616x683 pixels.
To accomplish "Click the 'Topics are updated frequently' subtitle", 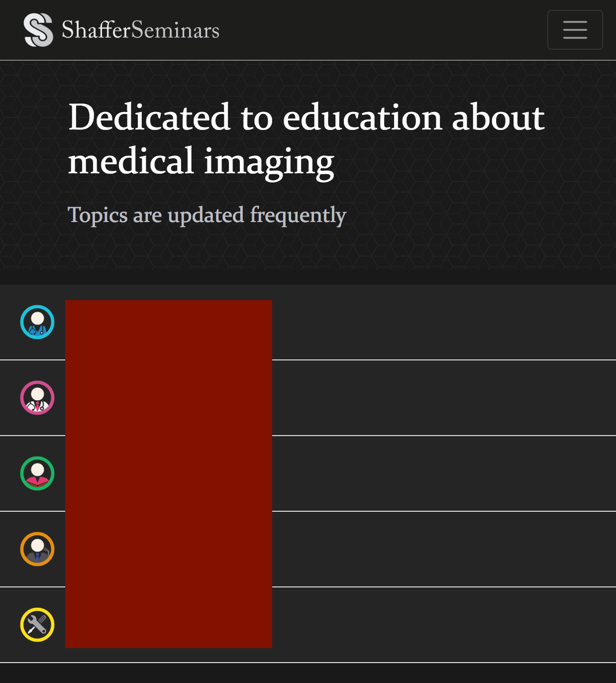I will click(207, 215).
